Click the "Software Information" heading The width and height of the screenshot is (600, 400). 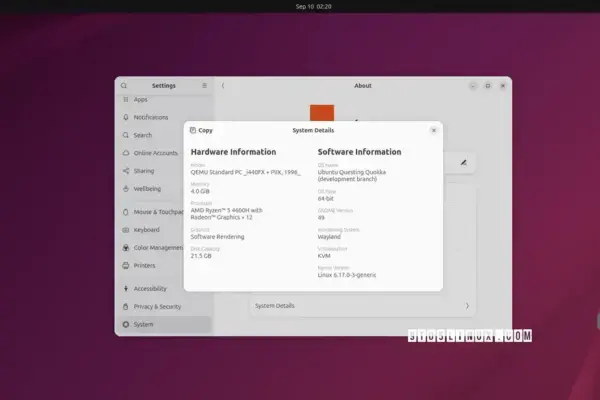(x=359, y=152)
